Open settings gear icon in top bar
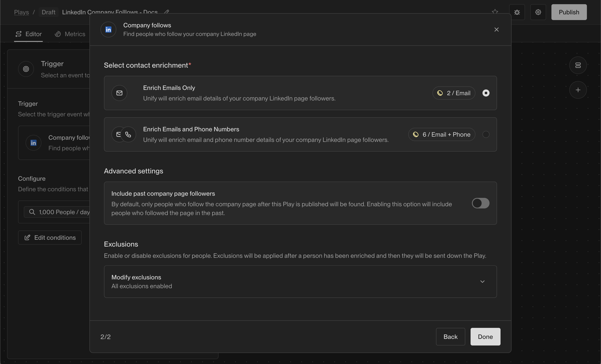Image resolution: width=601 pixels, height=364 pixels. click(538, 12)
